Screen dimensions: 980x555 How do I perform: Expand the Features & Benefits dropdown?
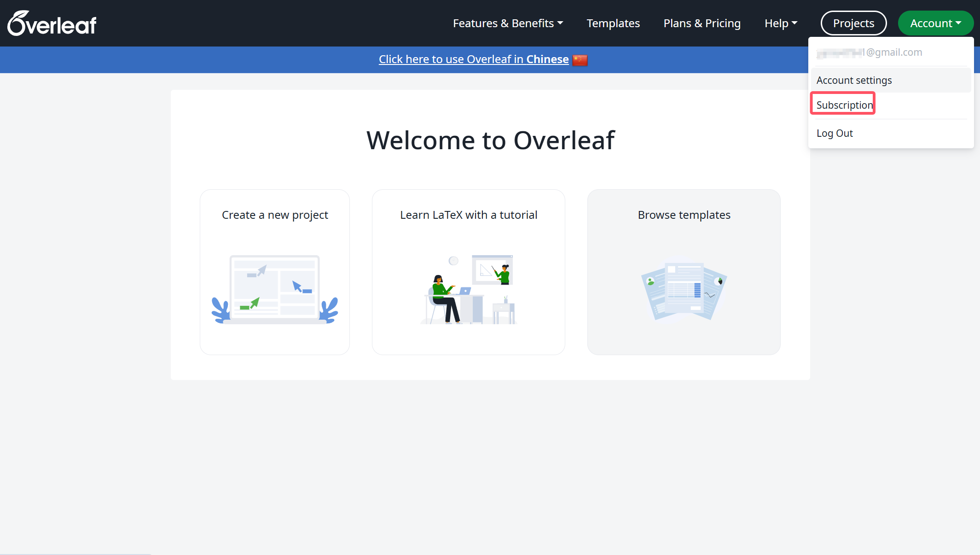508,23
